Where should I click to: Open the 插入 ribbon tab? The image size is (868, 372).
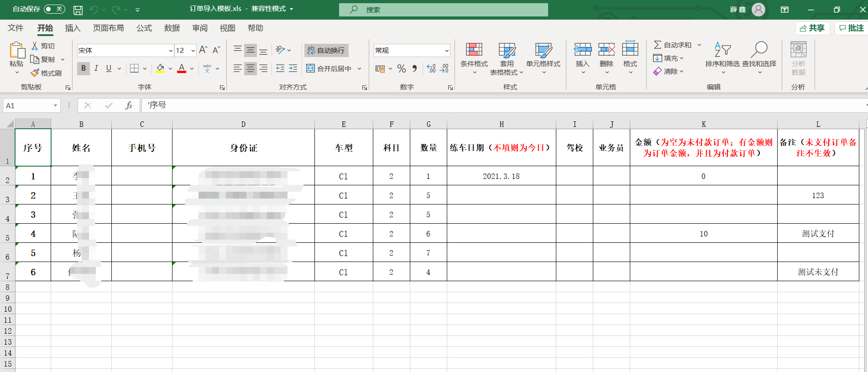click(x=73, y=28)
